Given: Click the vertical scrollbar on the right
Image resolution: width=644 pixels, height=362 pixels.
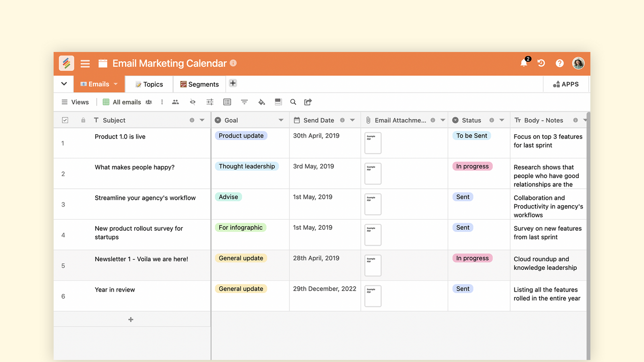Looking at the screenshot, I should (588, 236).
